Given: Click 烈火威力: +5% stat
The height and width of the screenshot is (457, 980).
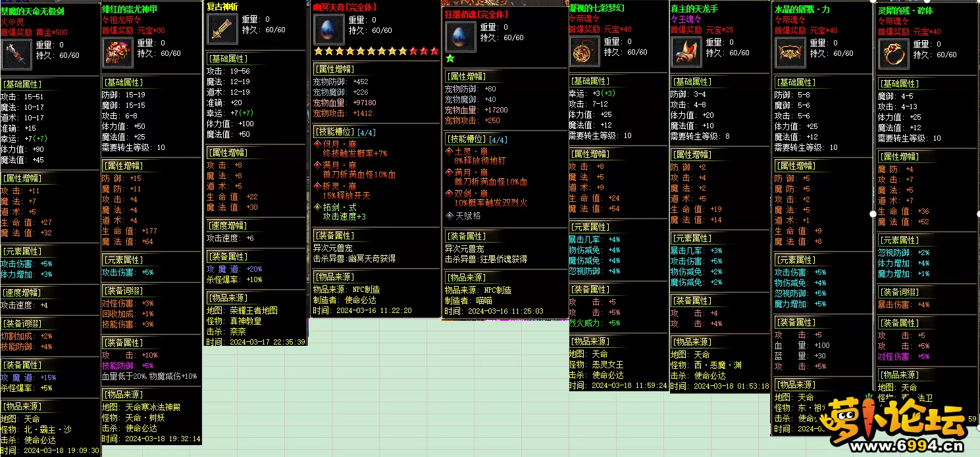Looking at the screenshot, I should pos(594,323).
